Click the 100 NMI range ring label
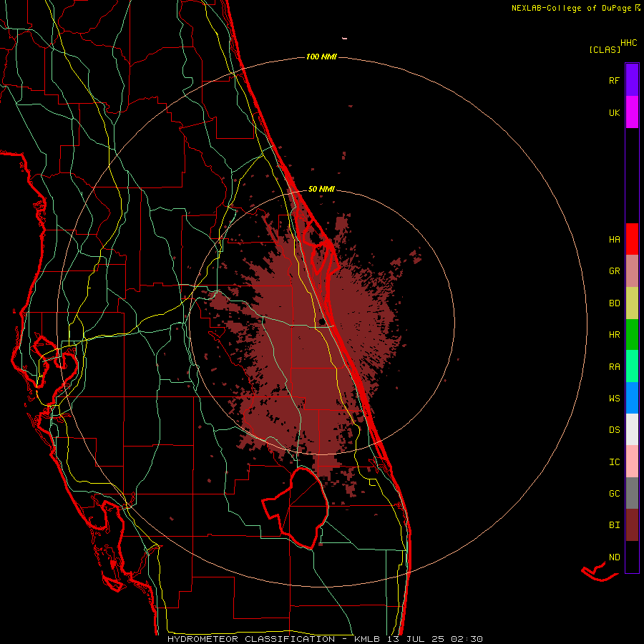This screenshot has height=644, width=644. point(321,57)
